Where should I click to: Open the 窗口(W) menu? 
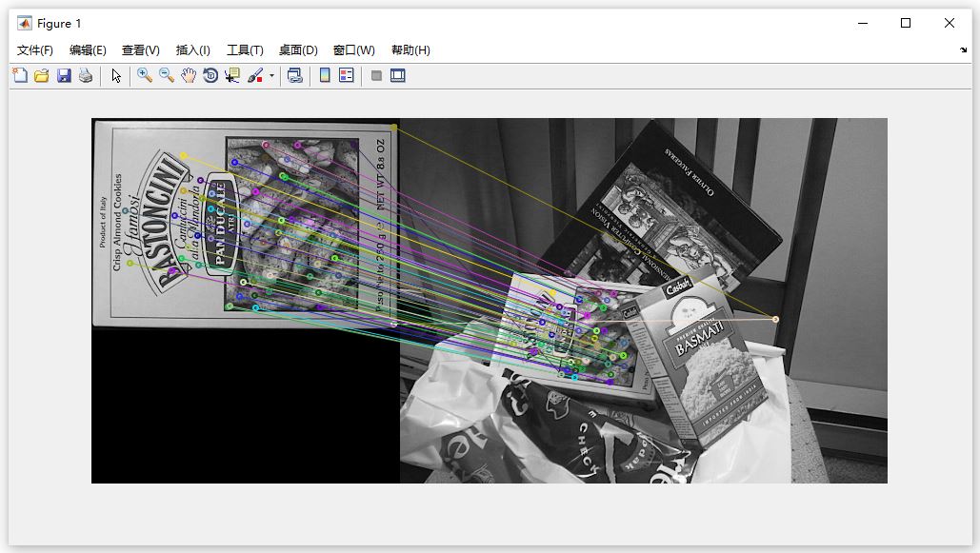tap(353, 50)
